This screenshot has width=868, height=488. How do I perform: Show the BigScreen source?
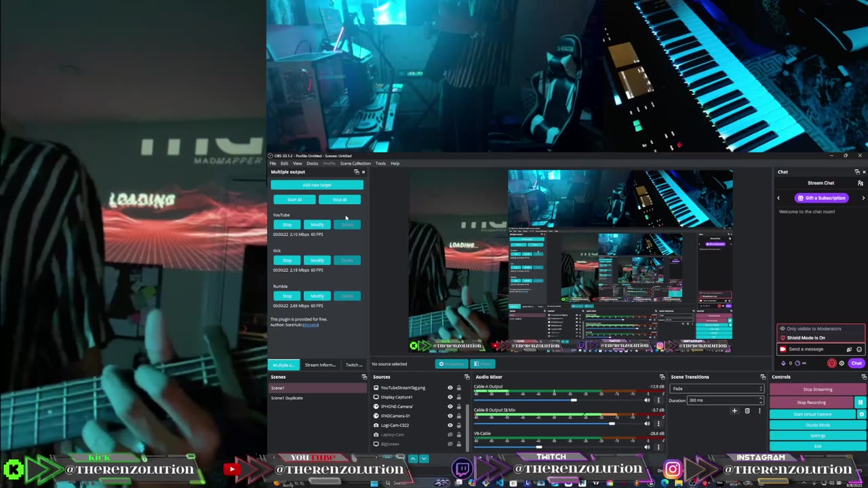pos(450,444)
